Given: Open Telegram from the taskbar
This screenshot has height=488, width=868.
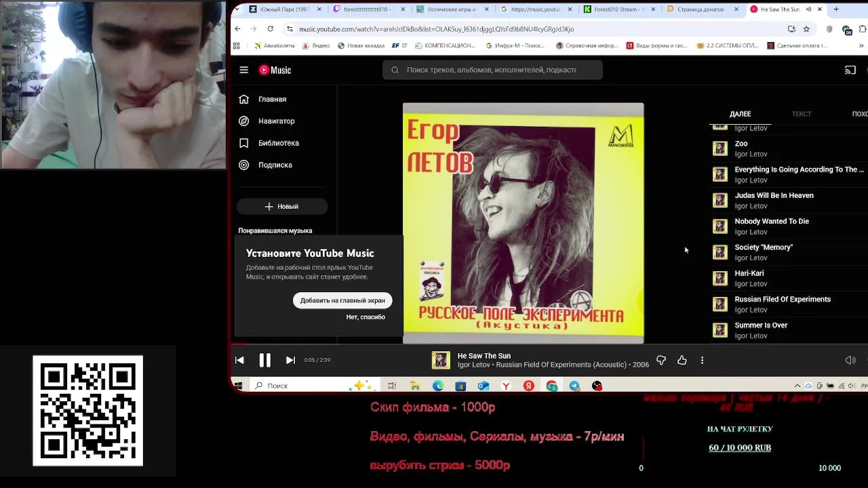Looking at the screenshot, I should [x=574, y=386].
